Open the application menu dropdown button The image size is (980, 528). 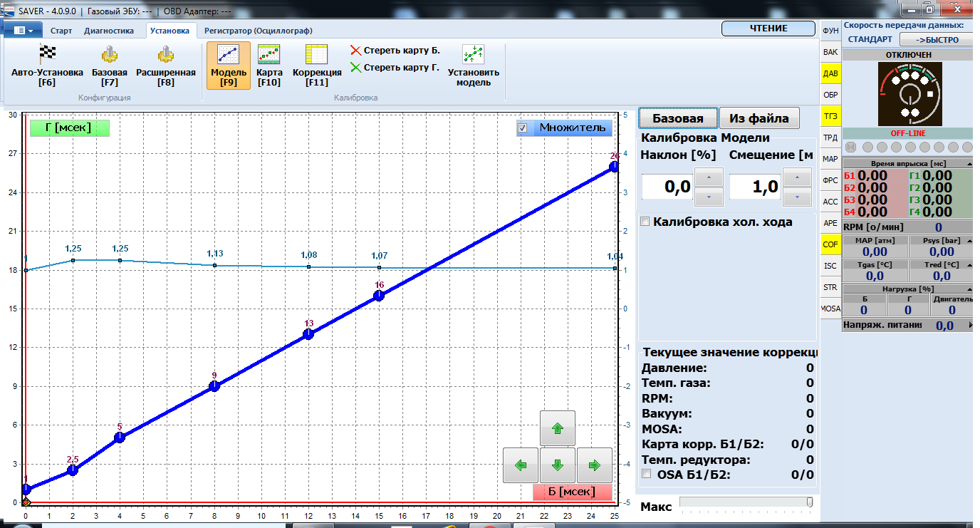(24, 31)
